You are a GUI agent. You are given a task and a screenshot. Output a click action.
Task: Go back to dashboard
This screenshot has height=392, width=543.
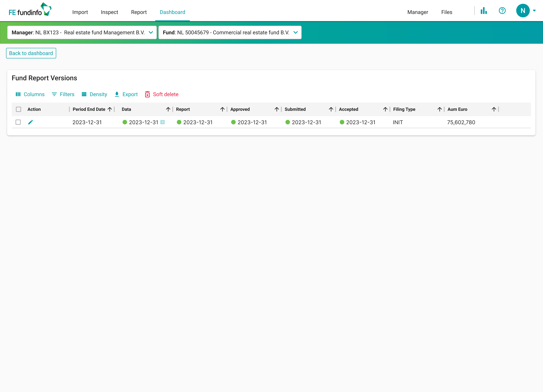[x=31, y=53]
